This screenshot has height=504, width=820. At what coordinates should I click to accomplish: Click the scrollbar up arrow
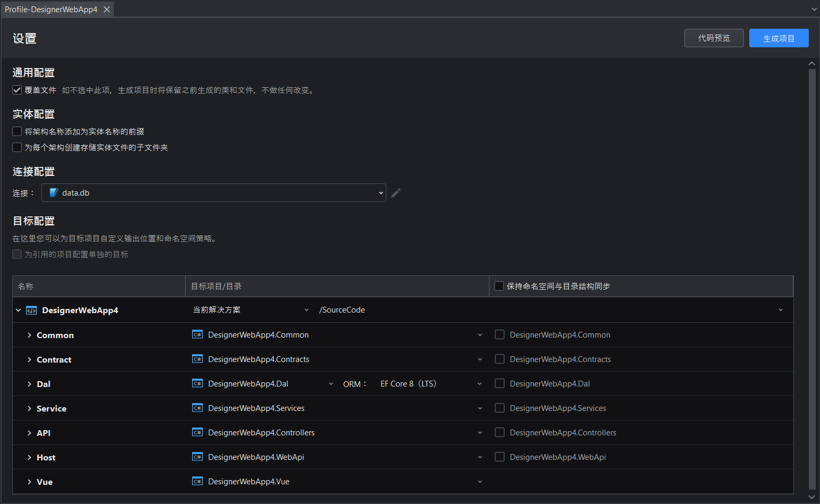(812, 63)
